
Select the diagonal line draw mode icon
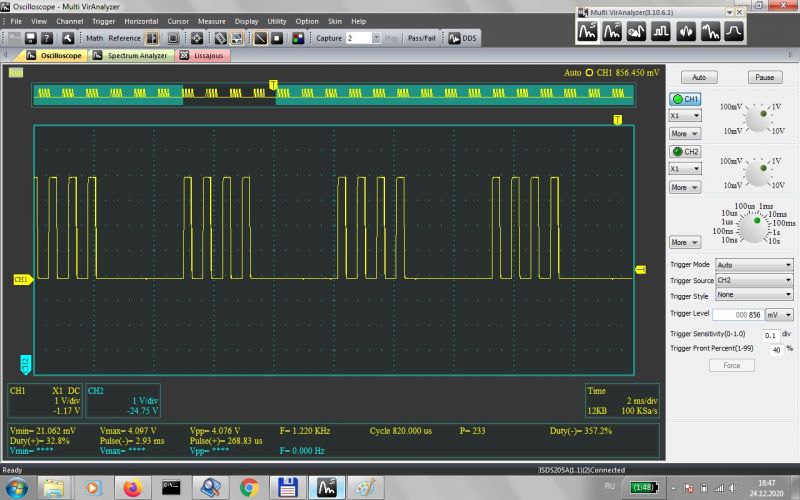(x=260, y=38)
